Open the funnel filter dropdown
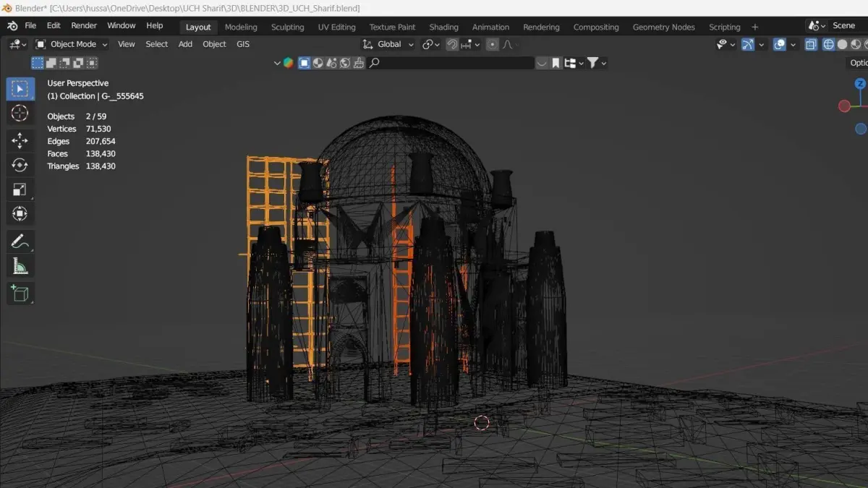Screen dimensions: 868x488 pyautogui.click(x=597, y=63)
